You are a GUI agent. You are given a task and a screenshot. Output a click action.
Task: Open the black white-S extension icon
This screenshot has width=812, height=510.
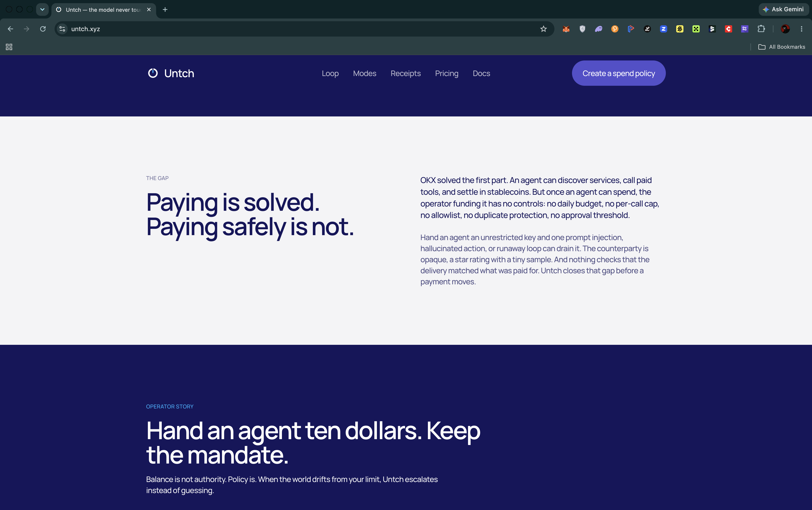(x=712, y=29)
